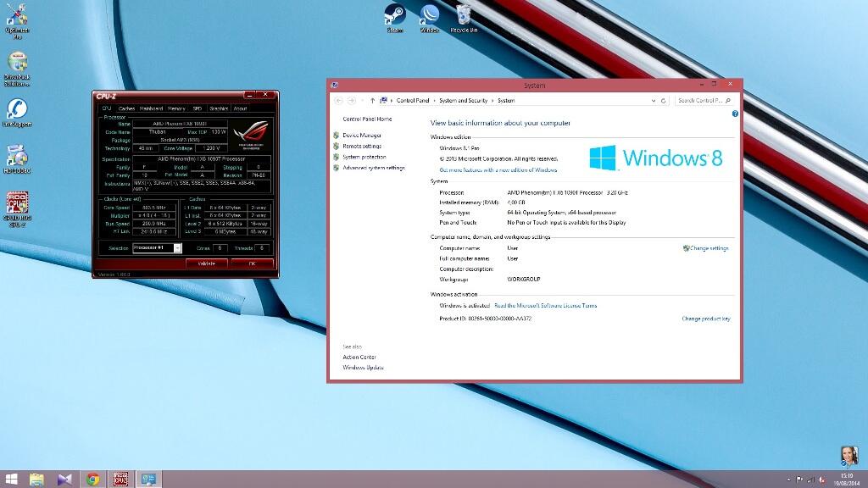Click the search magnifier icon in System window

coord(728,101)
